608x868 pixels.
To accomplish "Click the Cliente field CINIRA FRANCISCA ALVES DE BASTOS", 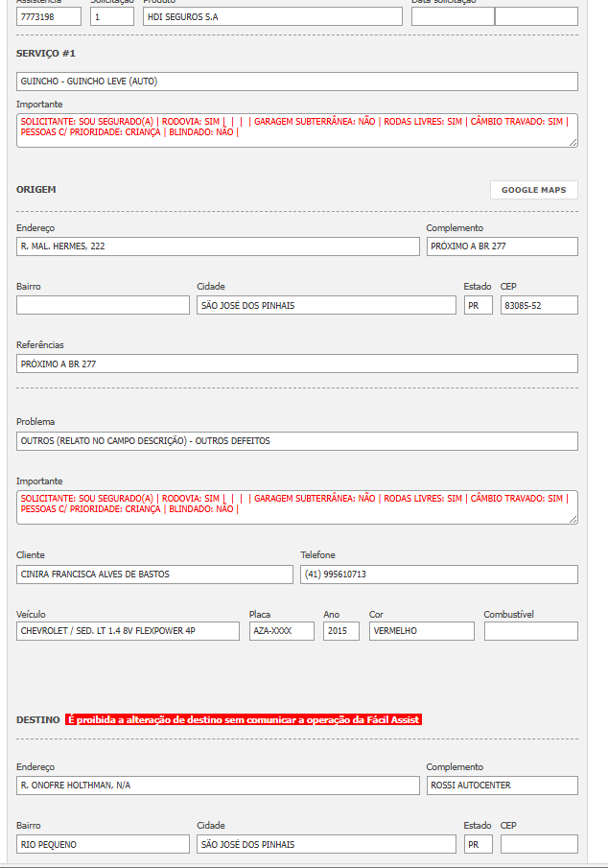I will click(x=154, y=575).
